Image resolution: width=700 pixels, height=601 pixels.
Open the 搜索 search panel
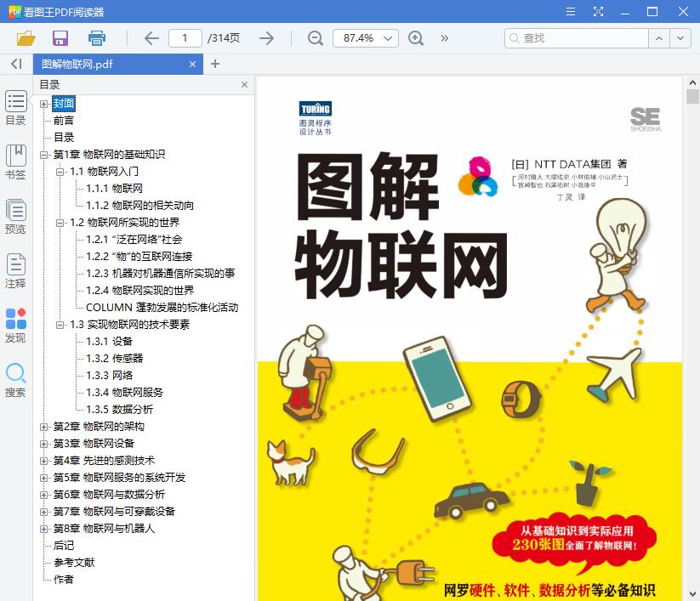[x=15, y=380]
